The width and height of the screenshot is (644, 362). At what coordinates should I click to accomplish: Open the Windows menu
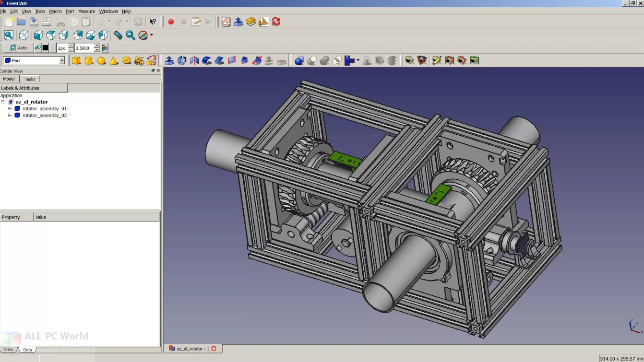pyautogui.click(x=108, y=11)
